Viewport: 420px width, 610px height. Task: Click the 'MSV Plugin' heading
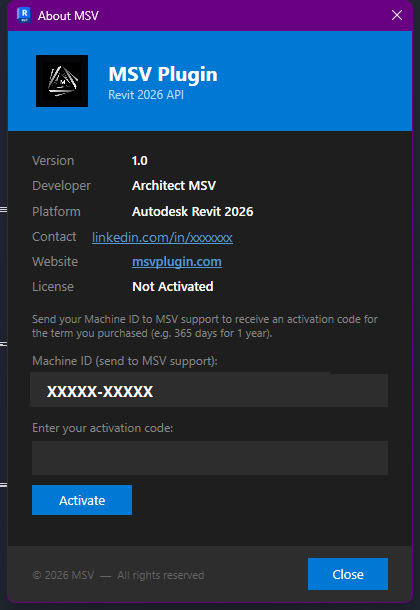click(x=163, y=74)
